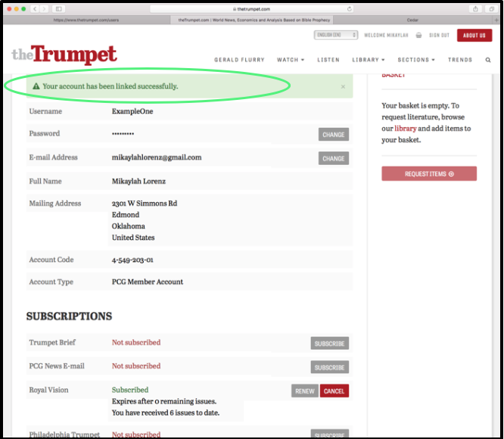
Task: Open site search magnifier icon
Action: pos(488,60)
